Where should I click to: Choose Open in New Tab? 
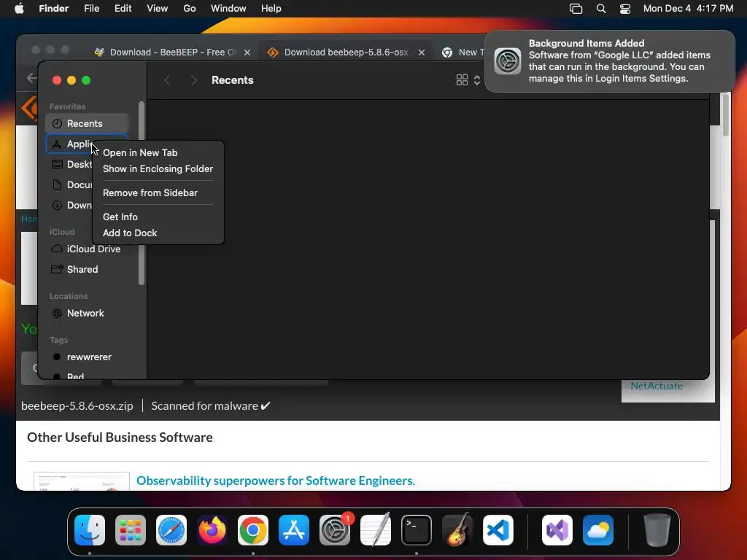[x=140, y=153]
